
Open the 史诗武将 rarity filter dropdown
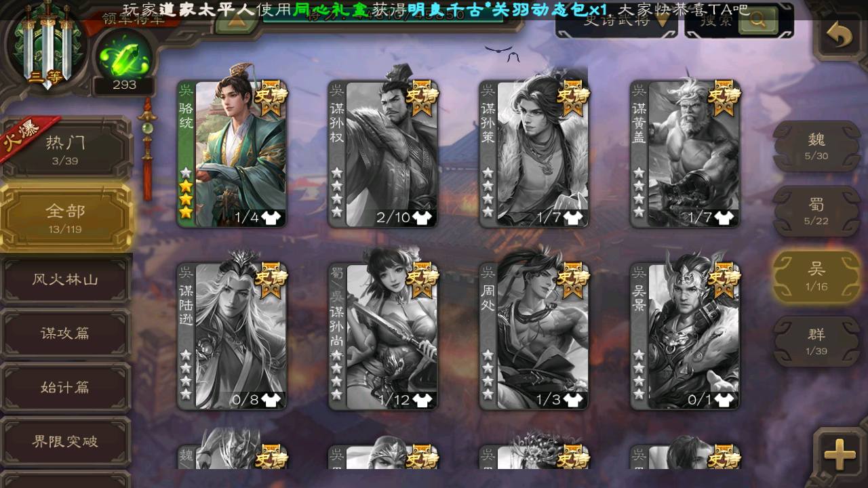[x=616, y=20]
